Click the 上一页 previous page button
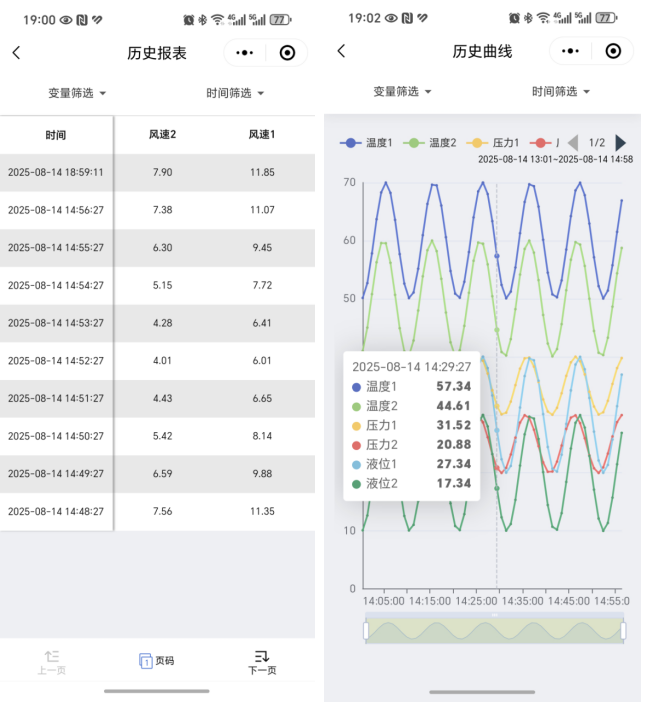 52,662
